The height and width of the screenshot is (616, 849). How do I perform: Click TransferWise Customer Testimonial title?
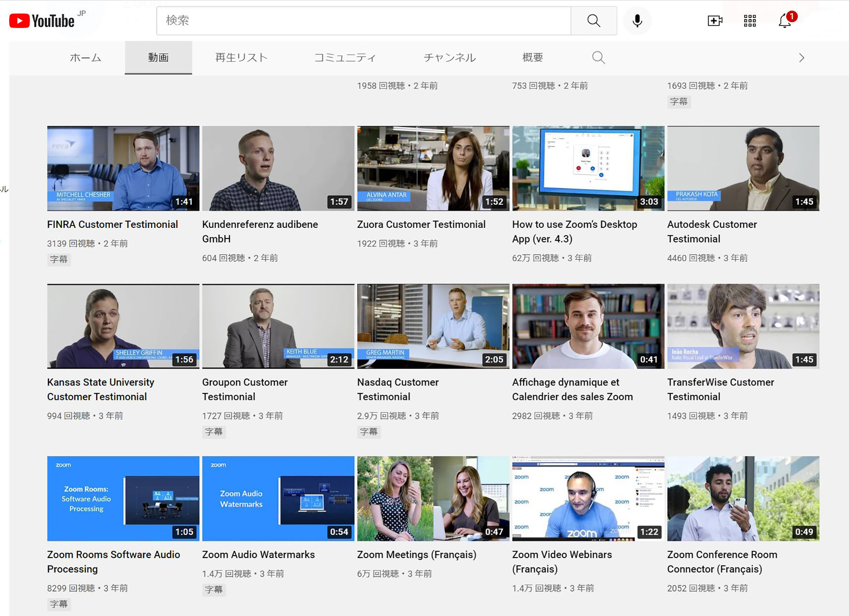pos(720,389)
